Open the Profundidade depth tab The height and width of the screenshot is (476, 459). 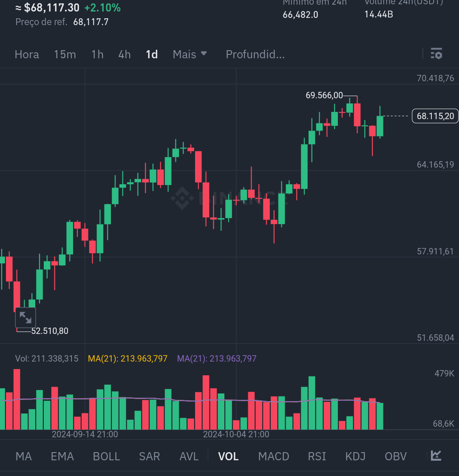tap(255, 54)
